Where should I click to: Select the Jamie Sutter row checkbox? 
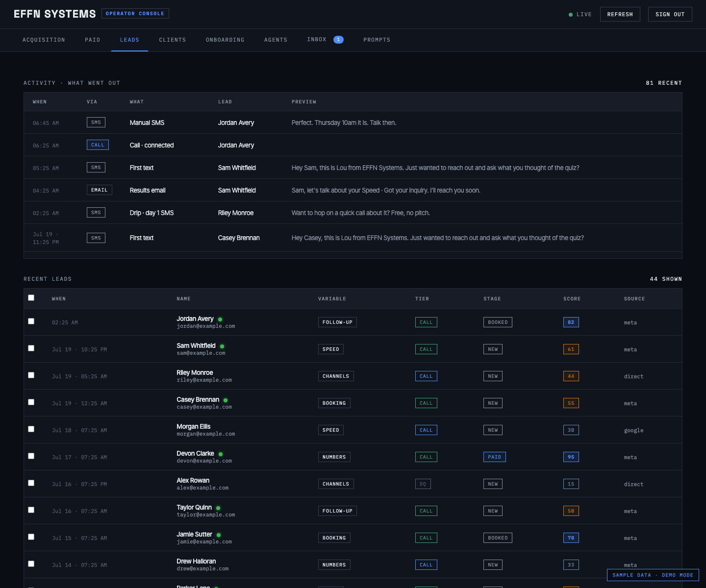[x=31, y=537]
